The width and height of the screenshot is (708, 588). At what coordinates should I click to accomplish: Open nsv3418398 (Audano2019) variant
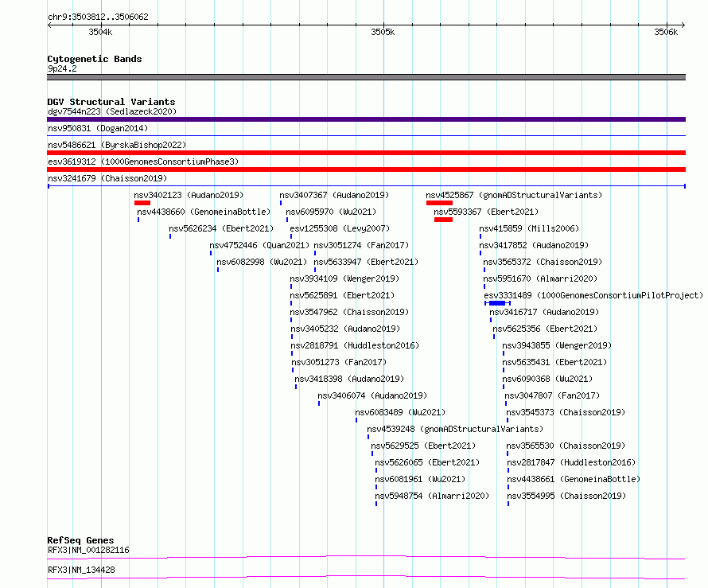point(349,379)
